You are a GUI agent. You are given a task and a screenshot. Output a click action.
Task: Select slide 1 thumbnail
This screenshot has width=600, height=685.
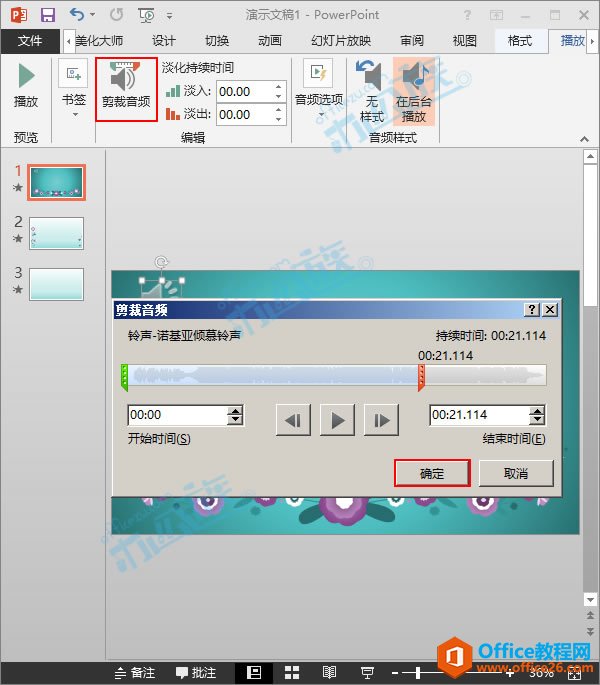point(56,182)
